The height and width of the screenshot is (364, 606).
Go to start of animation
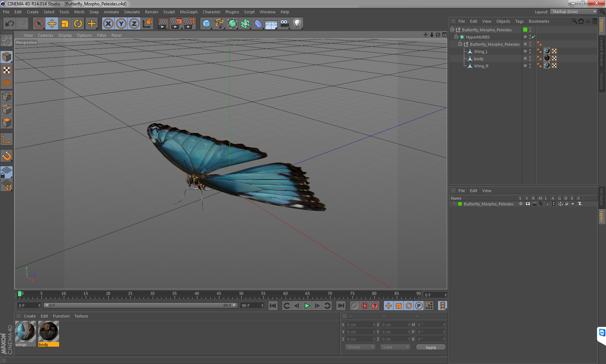pos(273,306)
